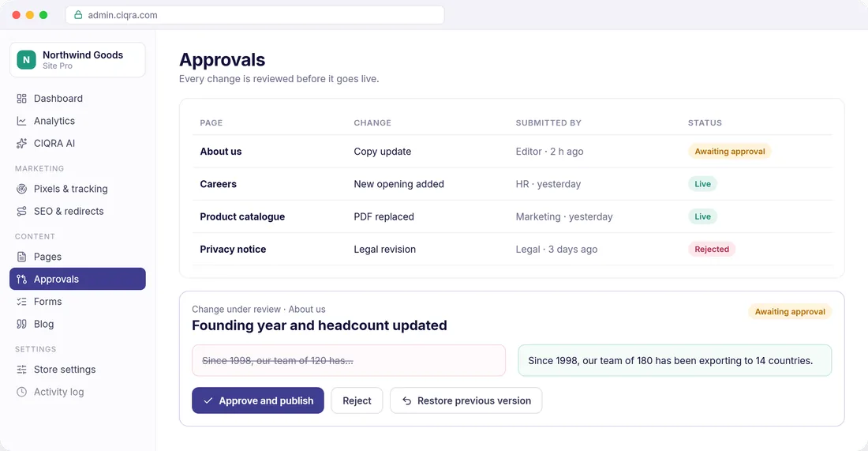Click the admin.ciqra.com address bar
Screen dimensions: 868x451
tap(255, 15)
